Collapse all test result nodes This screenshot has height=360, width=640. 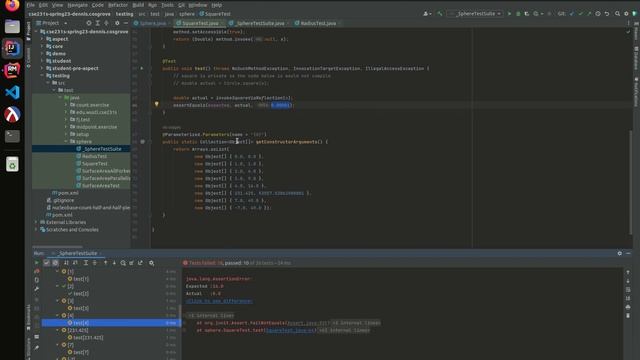pos(95,263)
